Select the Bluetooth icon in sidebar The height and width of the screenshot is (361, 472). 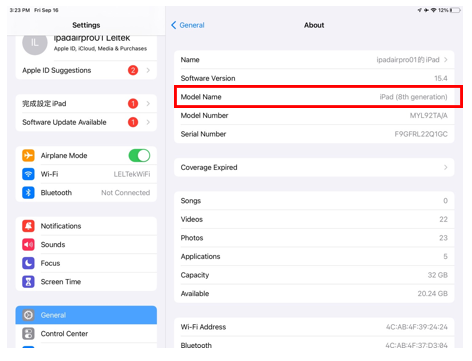tap(28, 193)
